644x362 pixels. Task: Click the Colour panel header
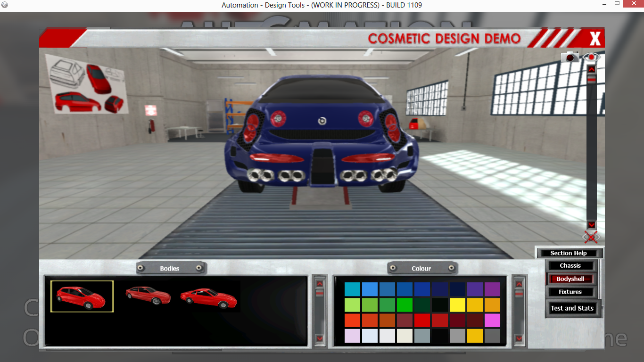421,268
